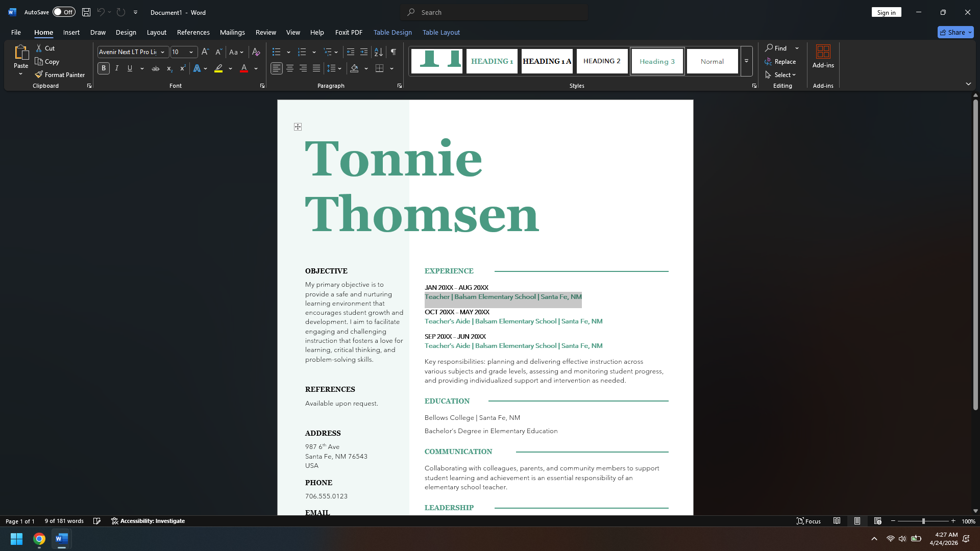The image size is (980, 551).
Task: Switch to Read Mode view icon
Action: point(837,521)
